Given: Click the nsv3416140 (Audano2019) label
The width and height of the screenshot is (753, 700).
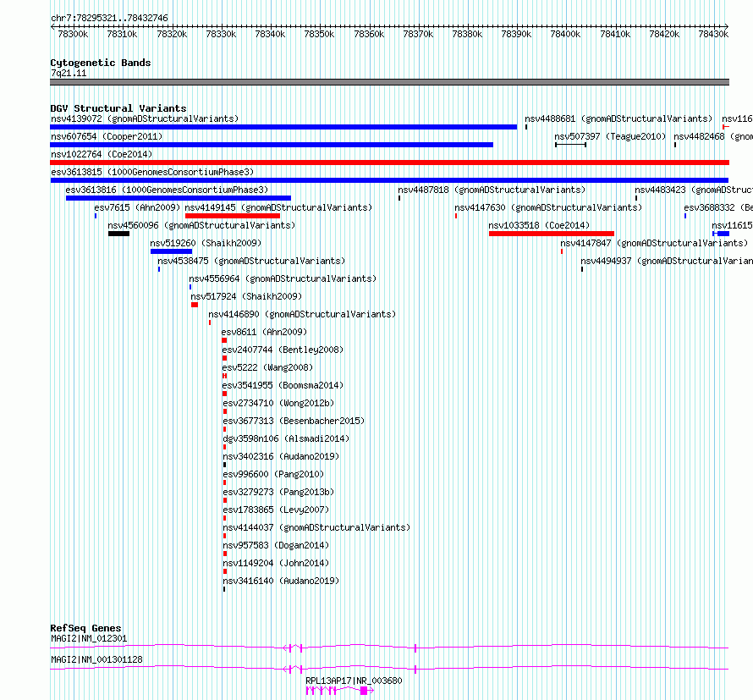Looking at the screenshot, I should 281,581.
